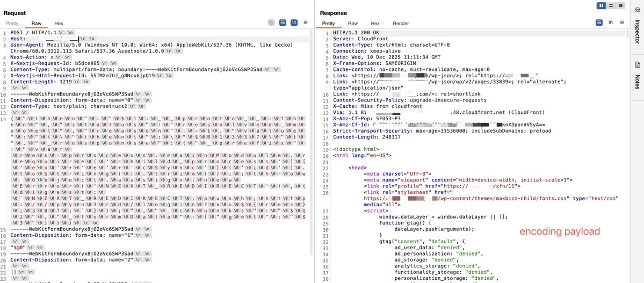Show non-printable \n characters in Response
The width and height of the screenshot is (644, 283).
coord(611,23)
